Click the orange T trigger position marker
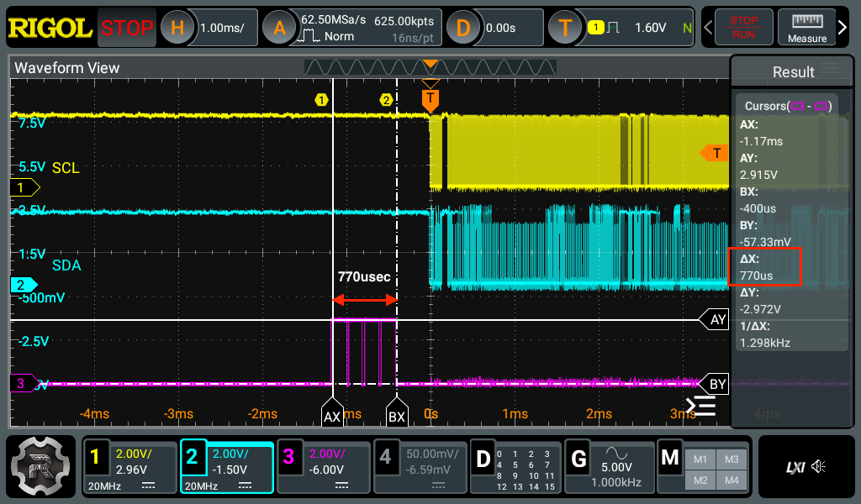Viewport: 861px width, 504px height. pos(430,99)
